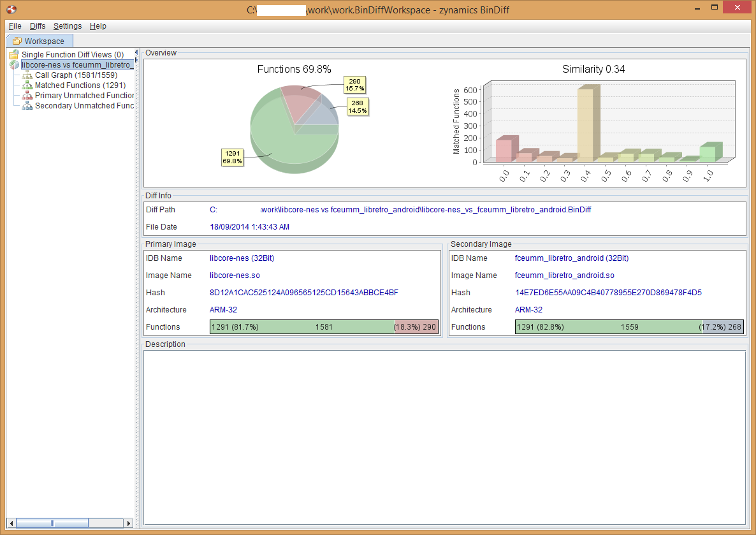Click the libcore-nes diff pie icon

pyautogui.click(x=14, y=64)
